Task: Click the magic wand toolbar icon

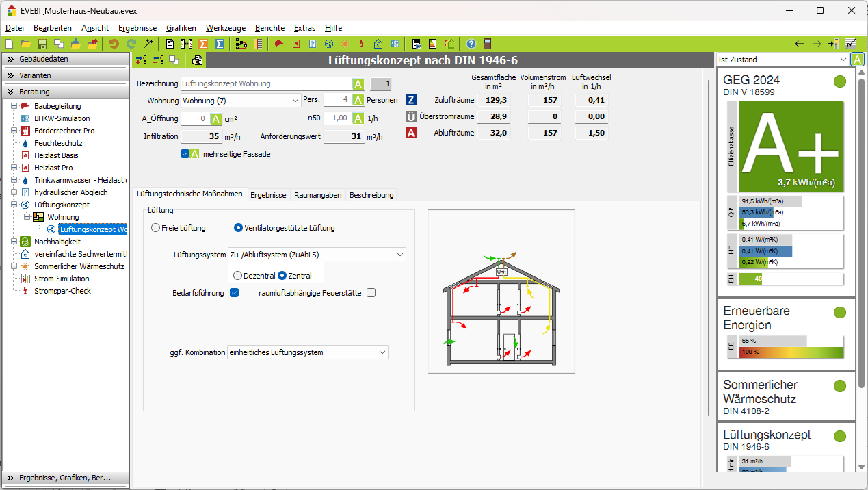Action: coord(148,44)
